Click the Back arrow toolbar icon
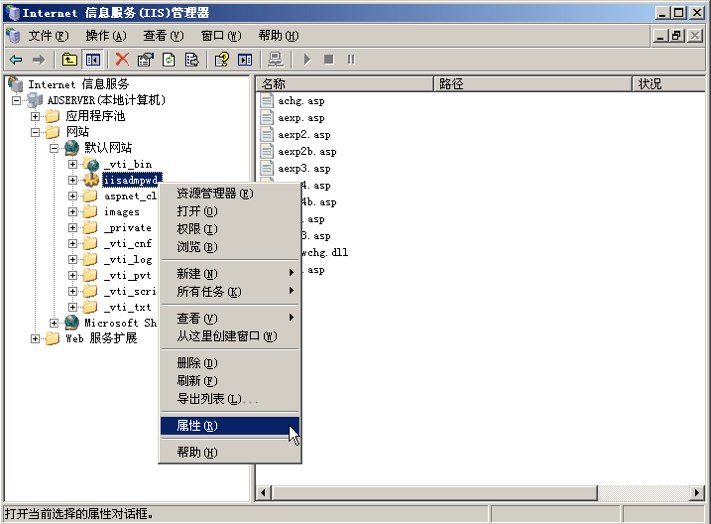The width and height of the screenshot is (711, 524). click(16, 59)
